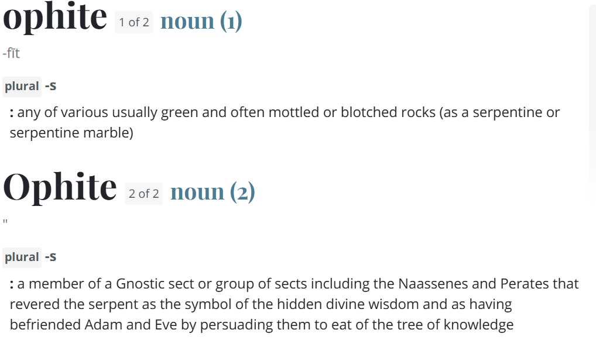Click the capitalized "Ophite" headword
This screenshot has height=364, width=596.
60,187
